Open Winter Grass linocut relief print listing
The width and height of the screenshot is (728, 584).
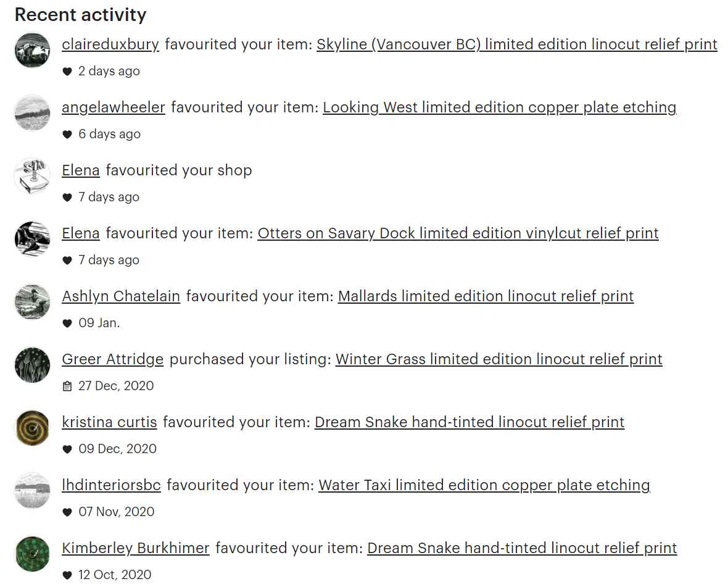pos(499,359)
